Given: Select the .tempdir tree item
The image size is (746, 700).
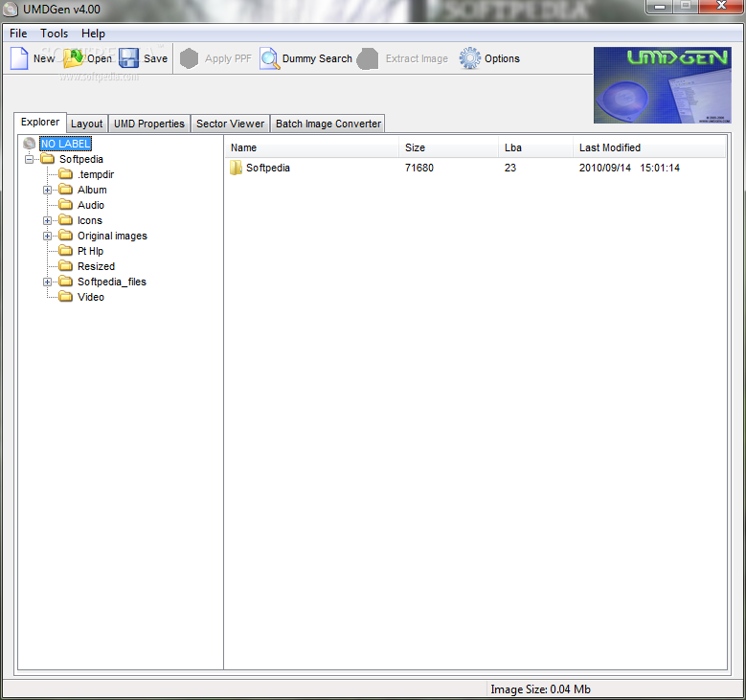Looking at the screenshot, I should pos(96,174).
